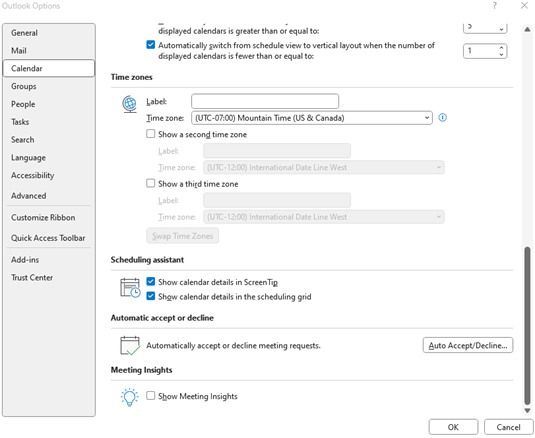The image size is (535, 438).
Task: Close the Outlook Options dialog
Action: (524, 6)
